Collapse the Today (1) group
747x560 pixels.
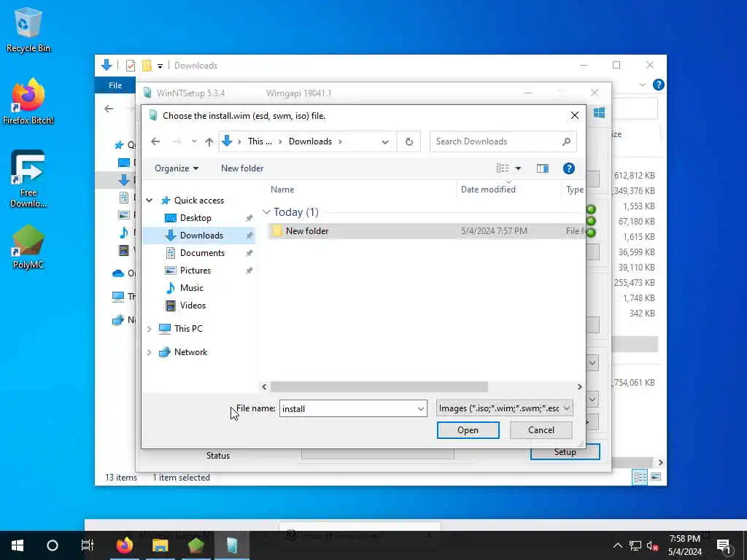pyautogui.click(x=266, y=212)
